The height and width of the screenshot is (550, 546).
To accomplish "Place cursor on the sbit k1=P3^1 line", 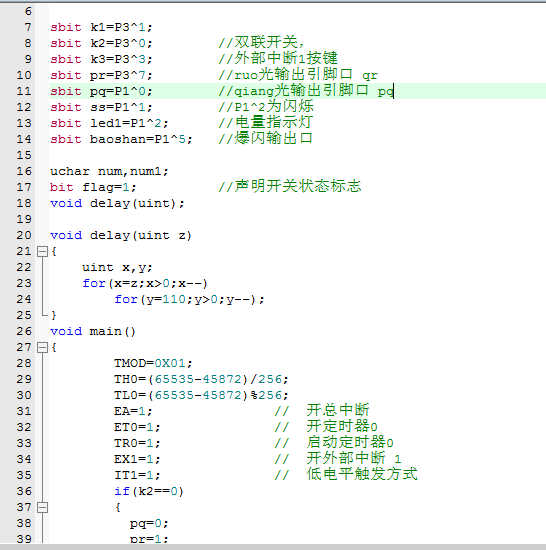I will [101, 27].
